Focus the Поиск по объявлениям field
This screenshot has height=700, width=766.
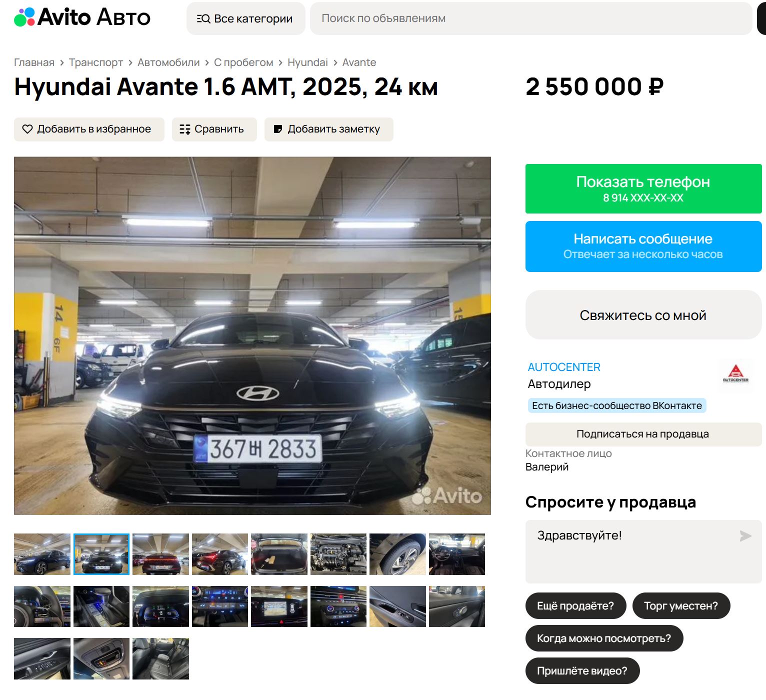click(531, 18)
